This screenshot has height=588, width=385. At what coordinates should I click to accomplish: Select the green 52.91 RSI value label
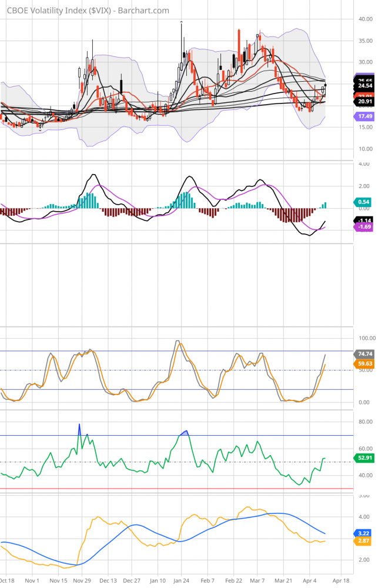(x=366, y=456)
